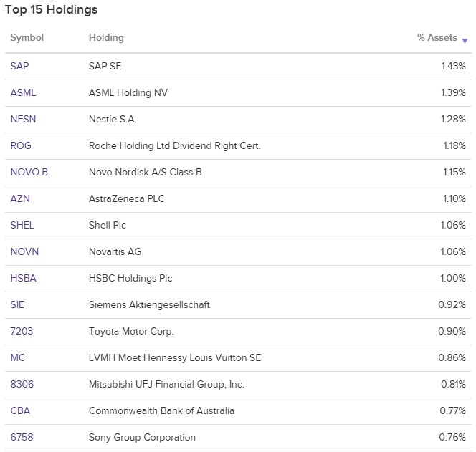The width and height of the screenshot is (476, 452).
Task: Click the % Assets sort arrow
Action: [x=465, y=41]
